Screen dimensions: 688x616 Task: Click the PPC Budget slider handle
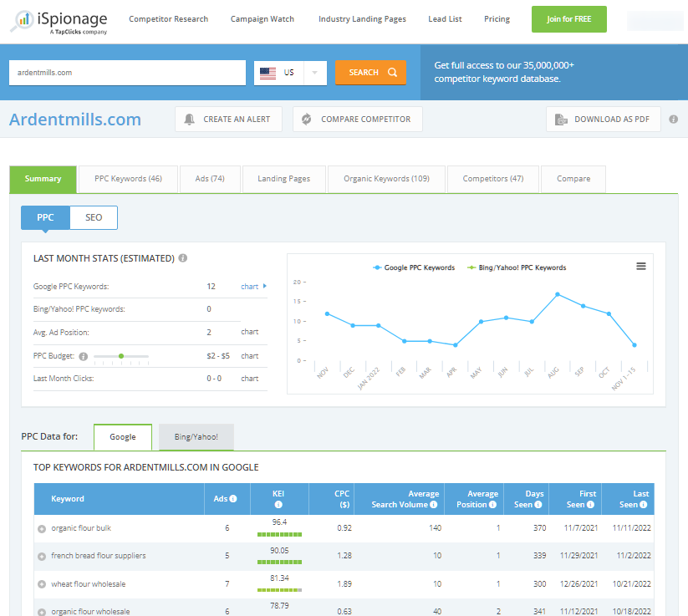121,356
